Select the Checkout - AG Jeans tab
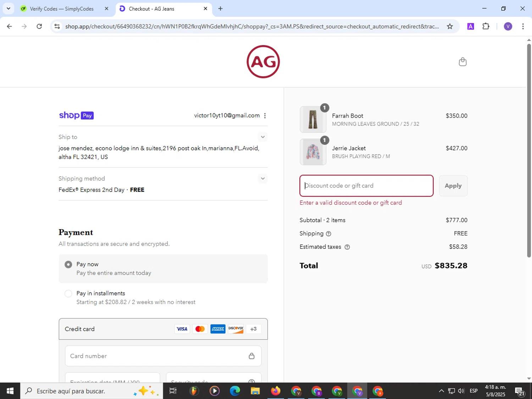This screenshot has width=532, height=399. pos(152,9)
